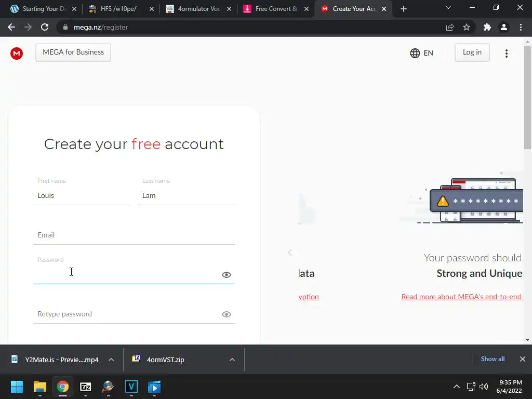Go back to the previous page
Viewport: 532px width, 399px height.
point(11,27)
